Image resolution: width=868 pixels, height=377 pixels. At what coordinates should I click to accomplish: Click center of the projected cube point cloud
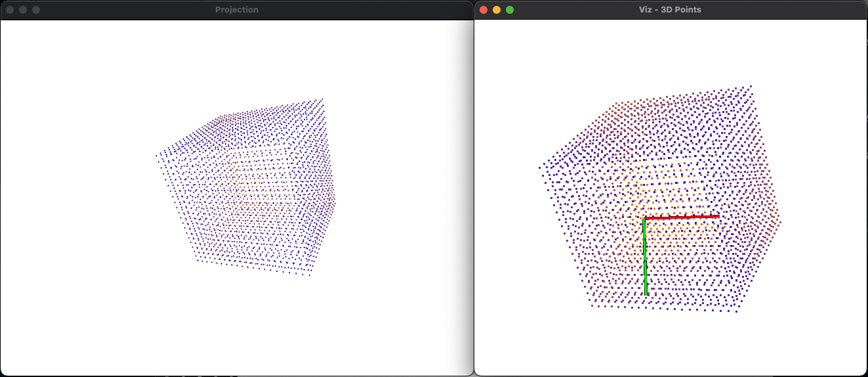click(249, 190)
